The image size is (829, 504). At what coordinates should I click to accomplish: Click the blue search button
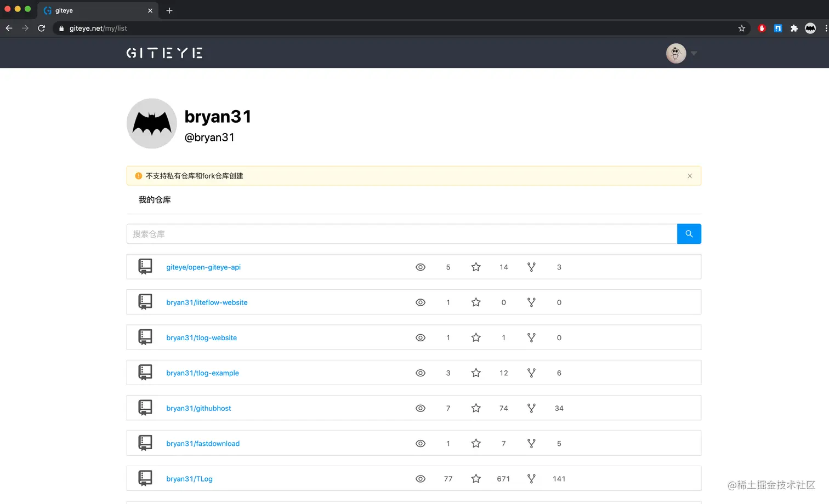point(689,234)
